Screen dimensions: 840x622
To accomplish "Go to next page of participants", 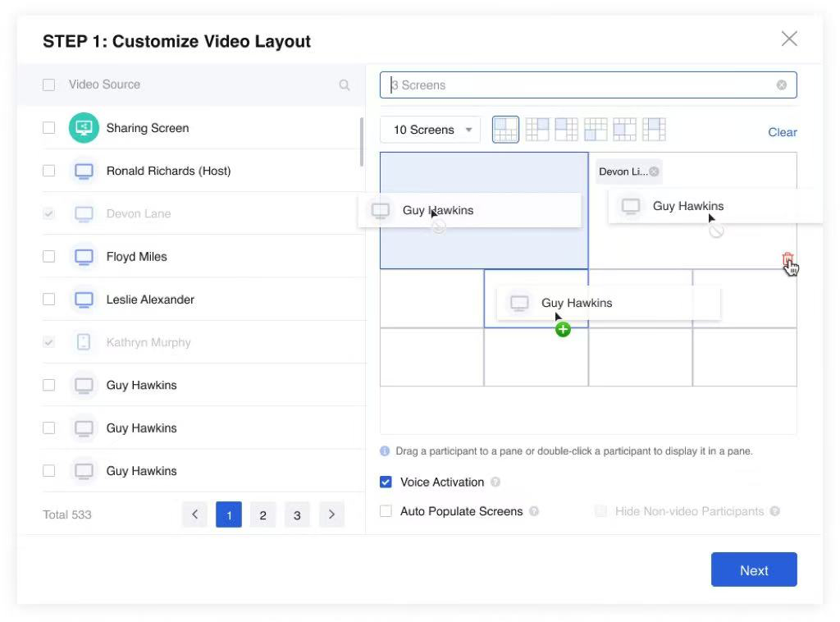I will (331, 515).
